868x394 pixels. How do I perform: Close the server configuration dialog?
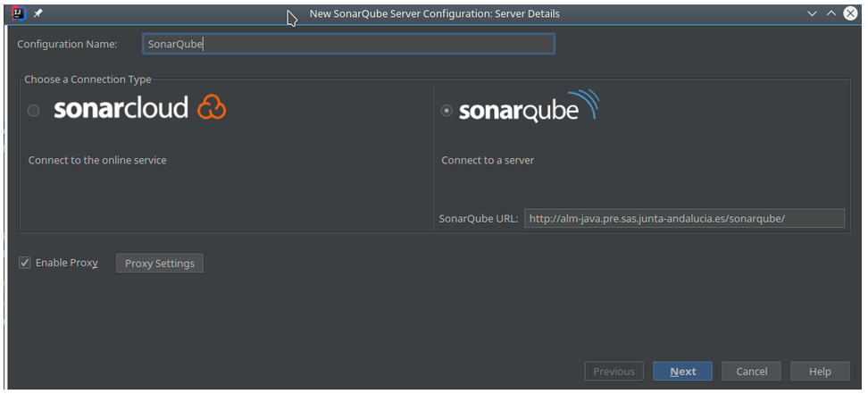(850, 14)
